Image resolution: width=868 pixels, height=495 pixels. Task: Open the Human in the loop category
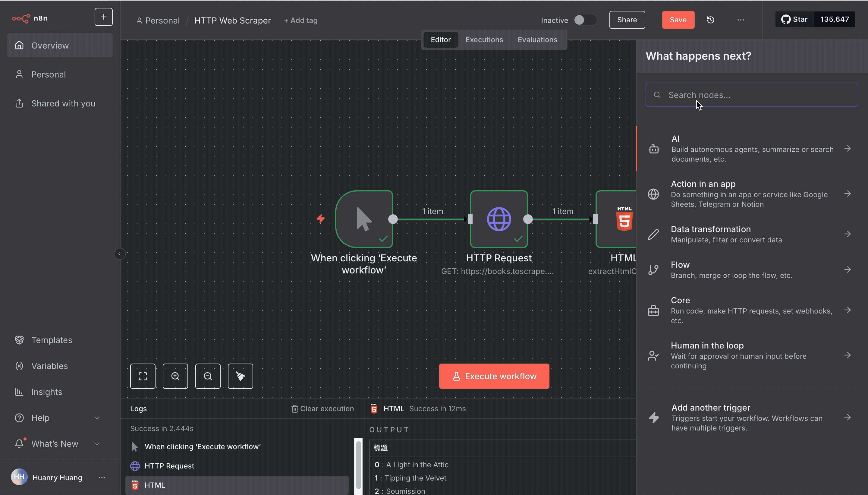click(x=752, y=355)
